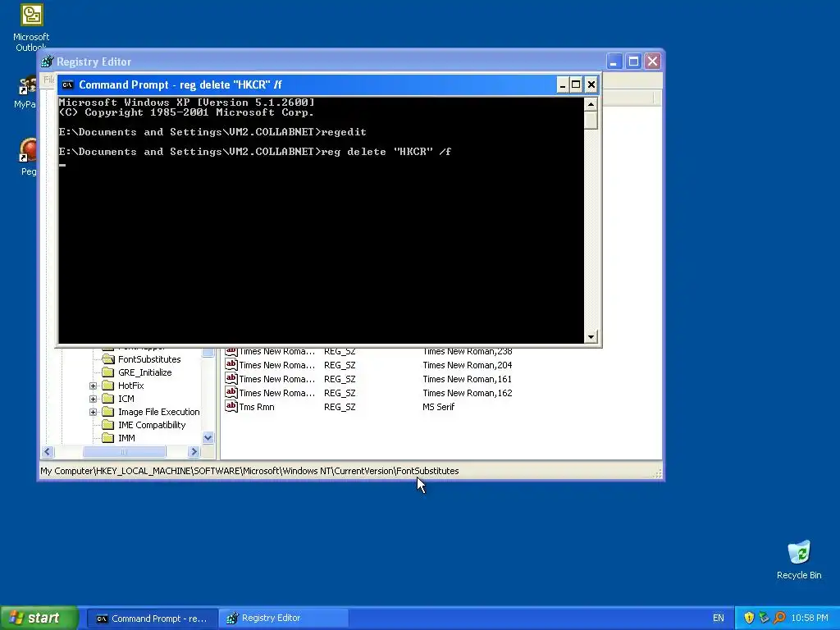Click the Tms Rmn value name
The image size is (840, 630).
pos(257,407)
